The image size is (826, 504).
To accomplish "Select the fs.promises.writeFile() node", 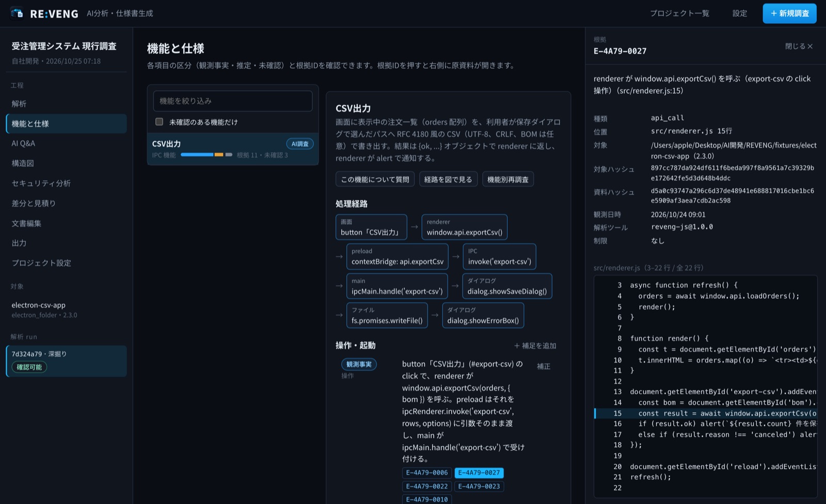I will 387,316.
